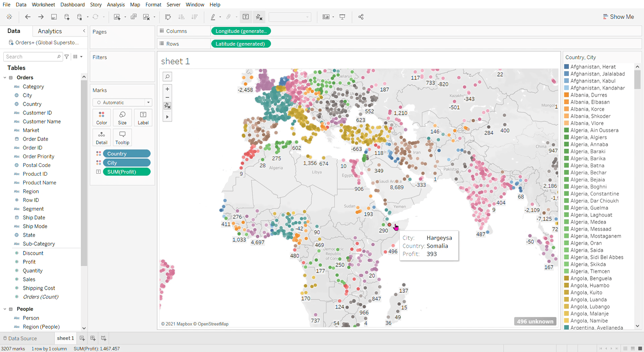This screenshot has height=352, width=644.
Task: Open new worksheet dropdown arrow
Action: (x=125, y=17)
